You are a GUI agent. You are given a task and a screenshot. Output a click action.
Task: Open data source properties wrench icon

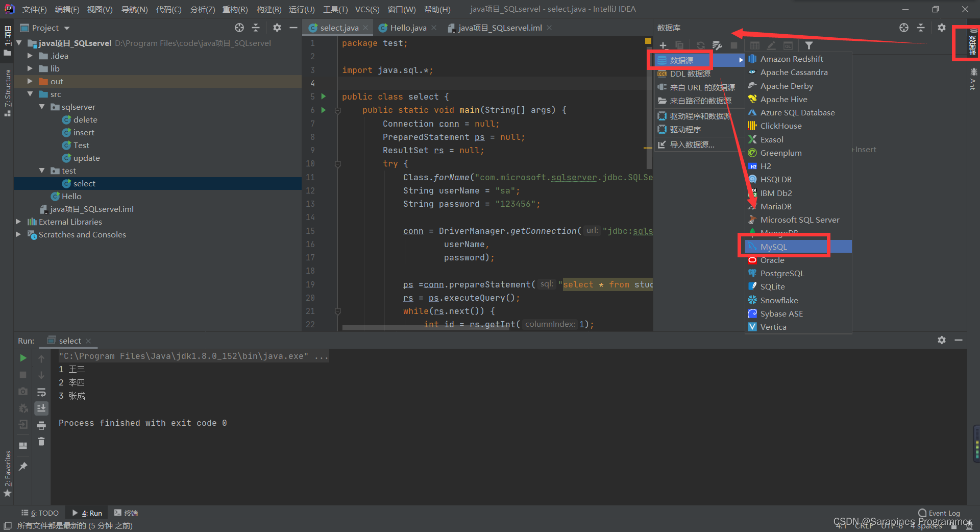point(717,45)
